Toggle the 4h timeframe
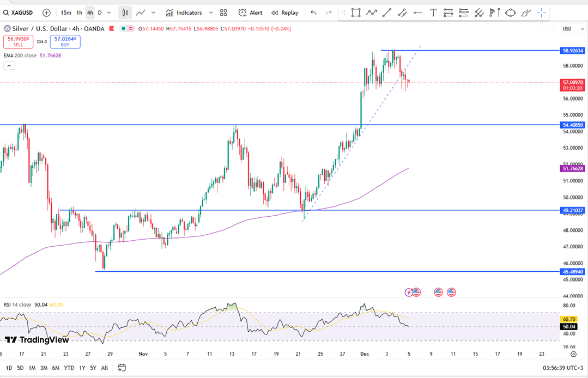The height and width of the screenshot is (378, 588). (x=90, y=13)
